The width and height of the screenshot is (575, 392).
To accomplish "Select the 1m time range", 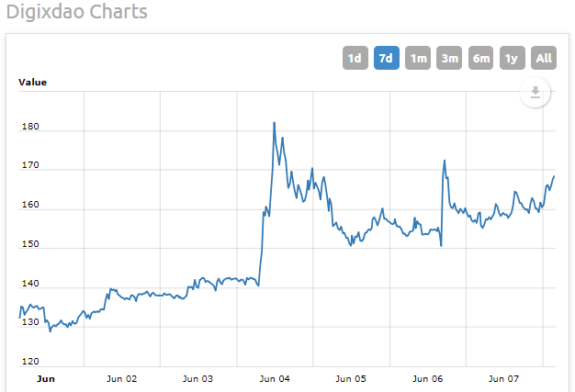I will (x=418, y=58).
